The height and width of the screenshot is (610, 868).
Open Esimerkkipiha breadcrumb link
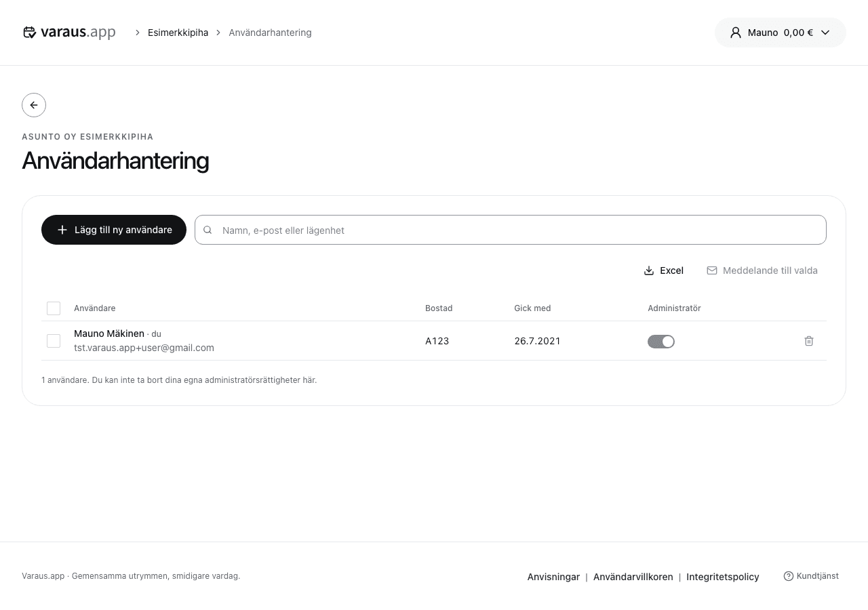[x=178, y=33]
